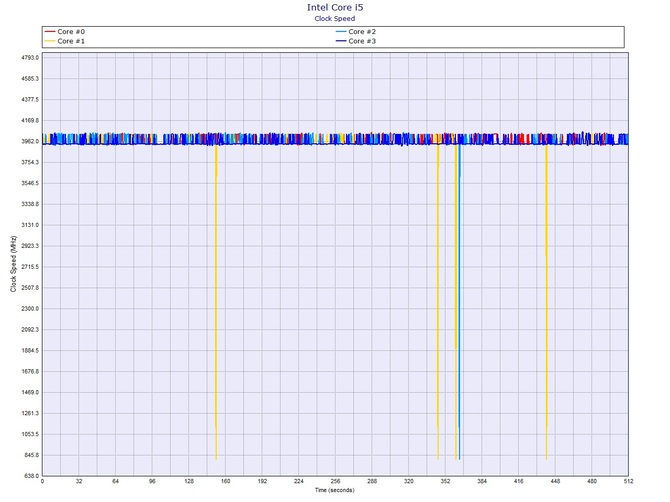Click the 448 x-axis tick label

tap(555, 481)
